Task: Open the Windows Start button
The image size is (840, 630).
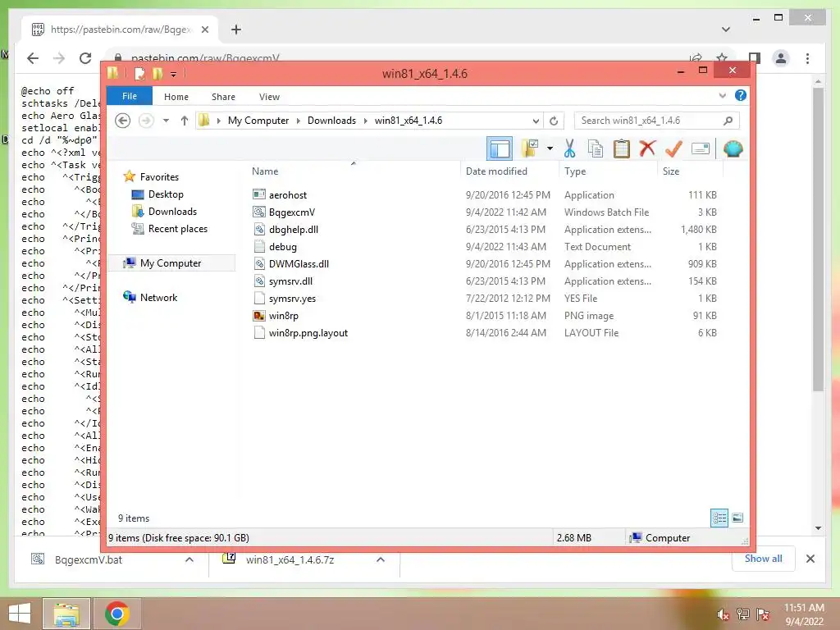Action: point(20,614)
